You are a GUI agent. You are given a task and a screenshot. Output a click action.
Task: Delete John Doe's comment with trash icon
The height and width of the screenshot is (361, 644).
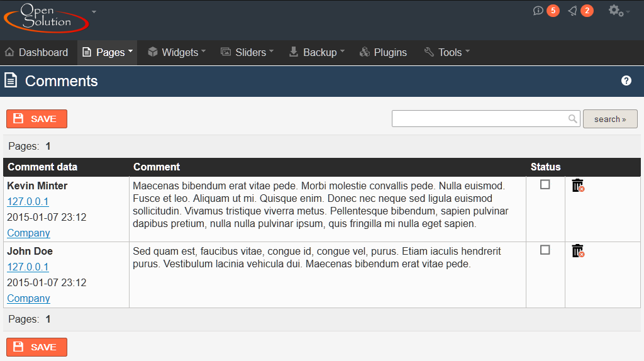[x=578, y=251]
